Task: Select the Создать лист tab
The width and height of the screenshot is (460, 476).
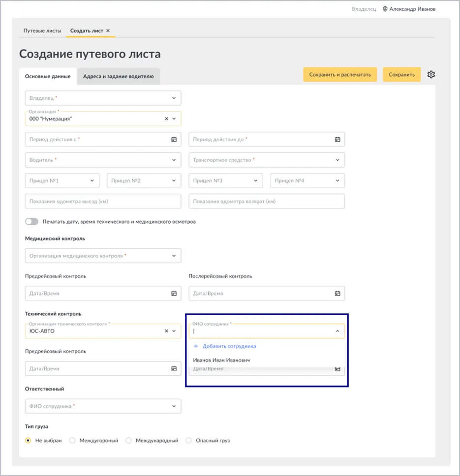Action: [87, 30]
